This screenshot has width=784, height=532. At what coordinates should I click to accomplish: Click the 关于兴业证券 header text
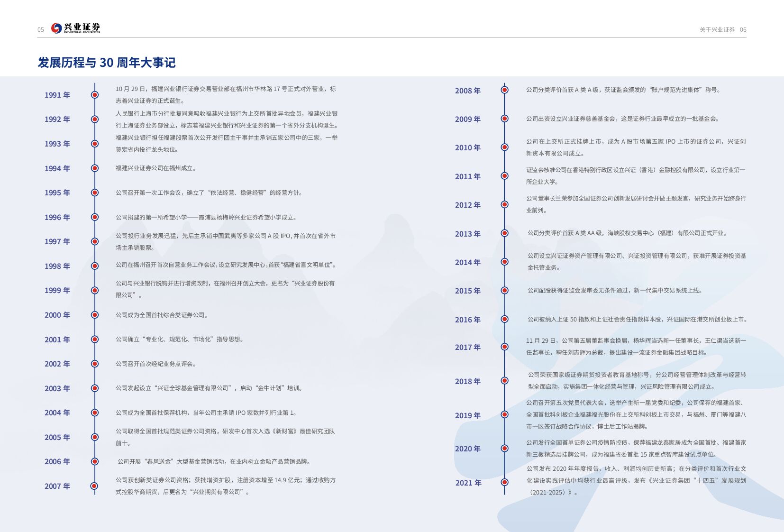[717, 29]
